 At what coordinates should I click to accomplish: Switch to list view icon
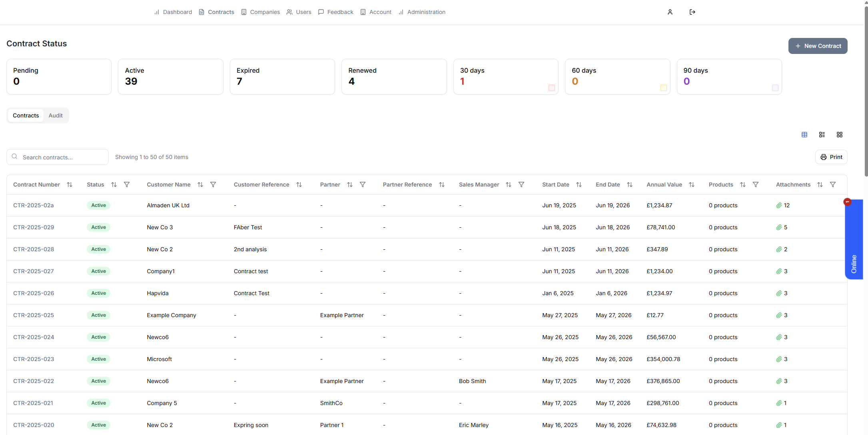[822, 135]
